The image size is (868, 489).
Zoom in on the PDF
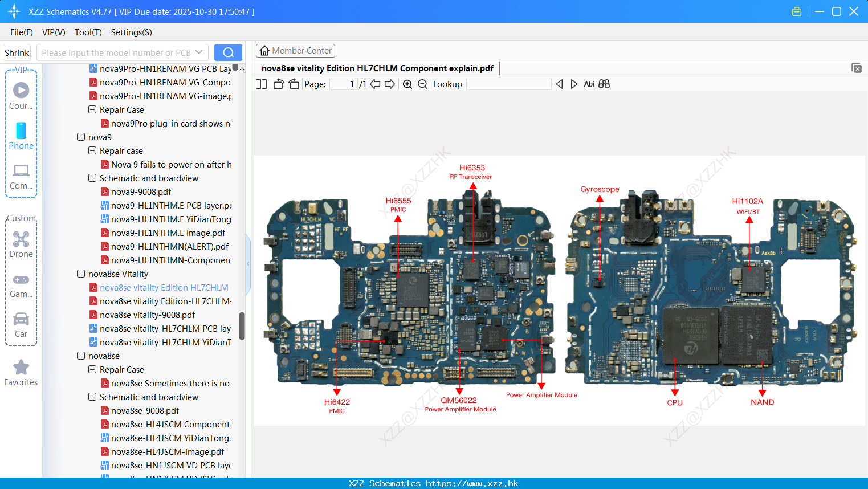click(407, 84)
